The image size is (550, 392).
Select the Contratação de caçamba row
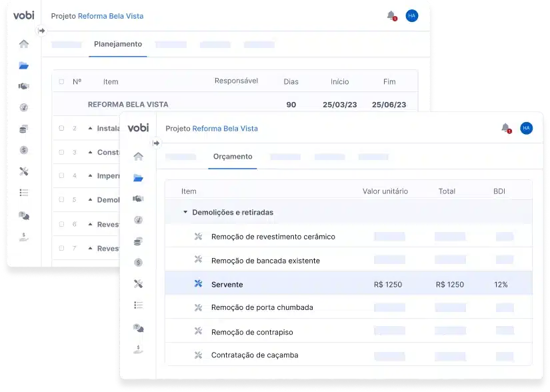tap(255, 355)
